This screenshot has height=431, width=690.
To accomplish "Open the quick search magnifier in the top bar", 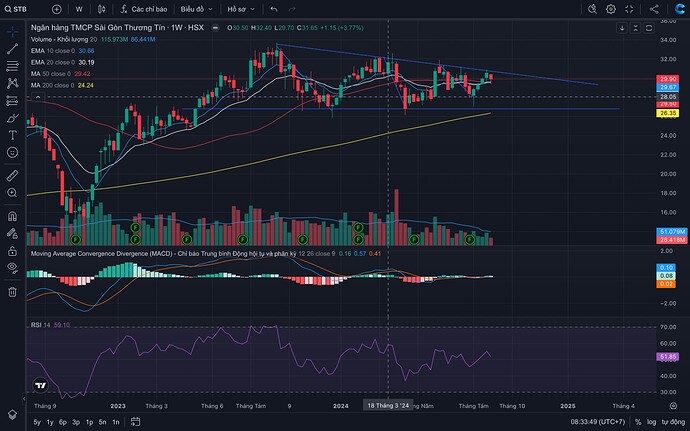I will coord(592,9).
